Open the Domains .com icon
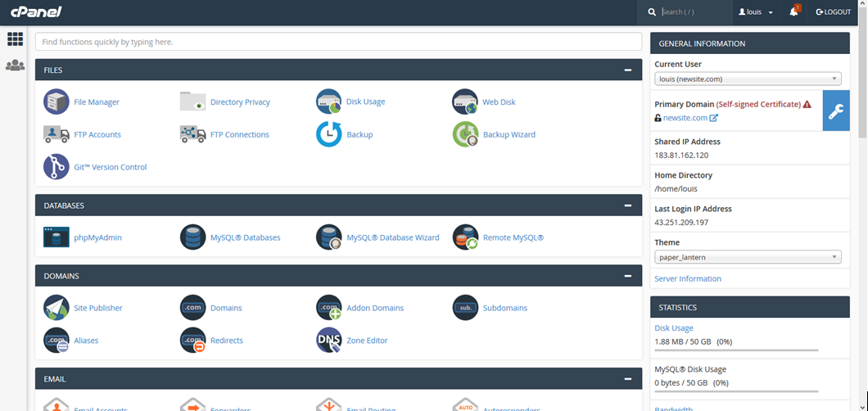Image resolution: width=868 pixels, height=411 pixels. pos(192,308)
